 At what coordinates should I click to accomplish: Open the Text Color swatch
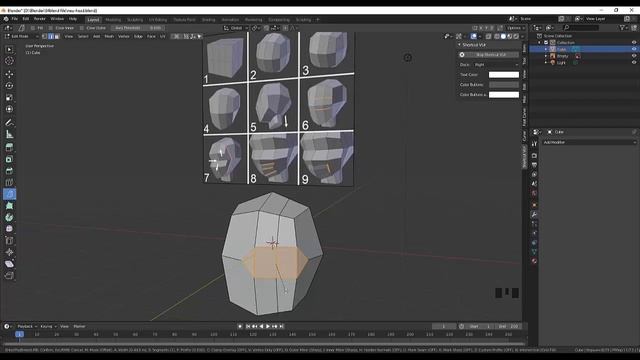pyautogui.click(x=504, y=75)
